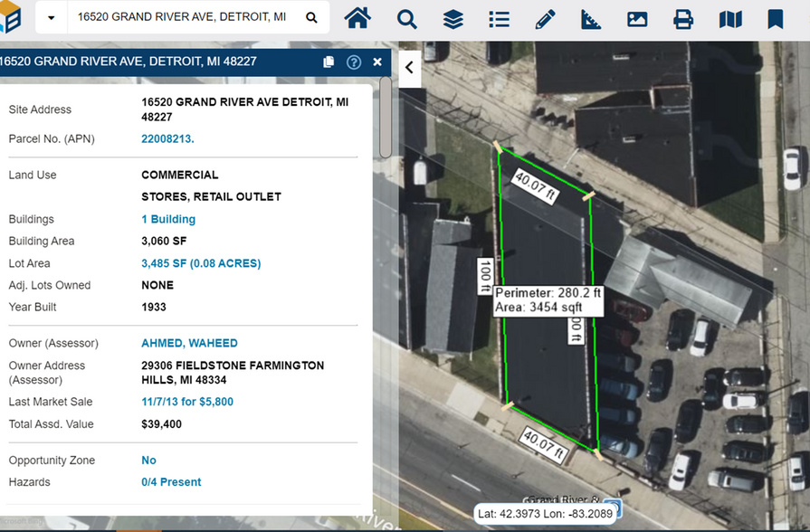
Task: Click the Adj. Lots Owned NONE value
Action: [x=157, y=285]
